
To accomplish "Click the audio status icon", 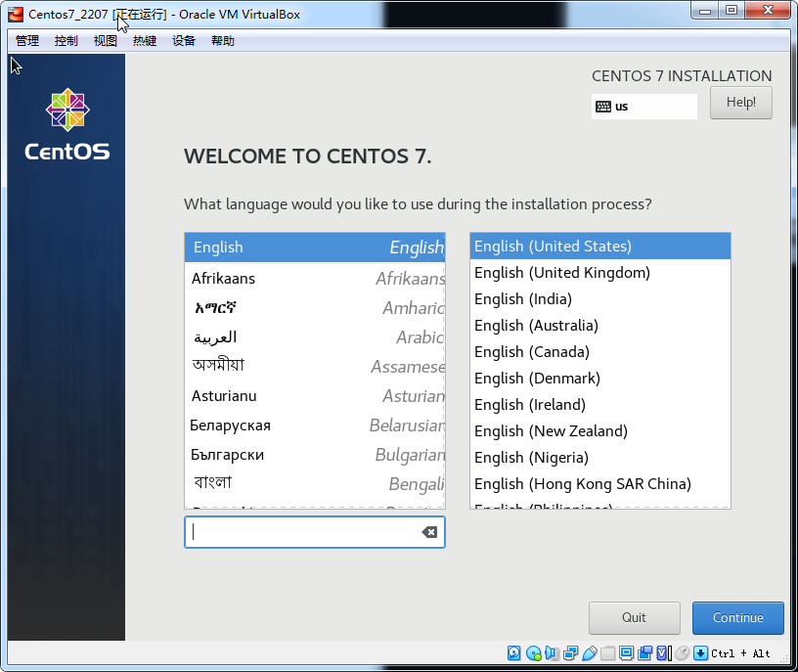I will click(x=552, y=652).
